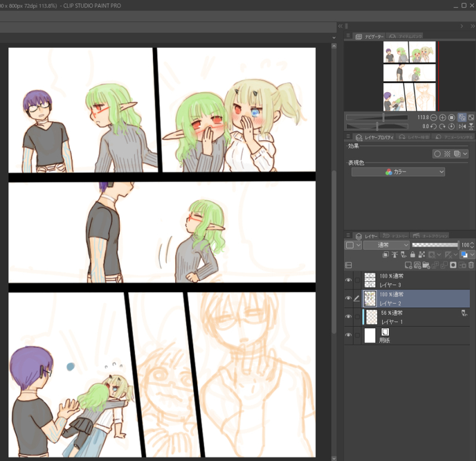Zoom in using the navigator plus icon

(x=443, y=117)
